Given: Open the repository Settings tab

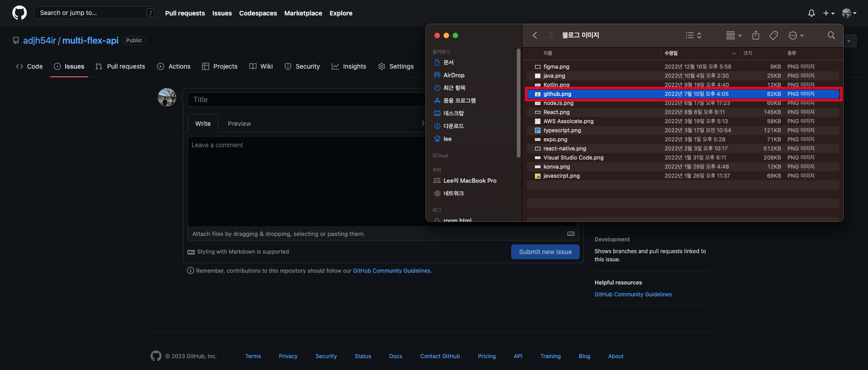Looking at the screenshot, I should [x=396, y=66].
